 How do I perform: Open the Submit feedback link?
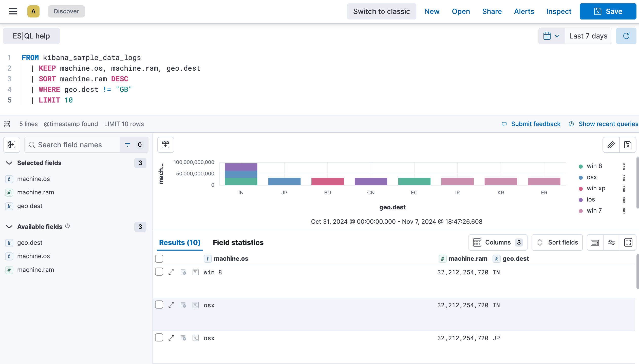click(536, 124)
